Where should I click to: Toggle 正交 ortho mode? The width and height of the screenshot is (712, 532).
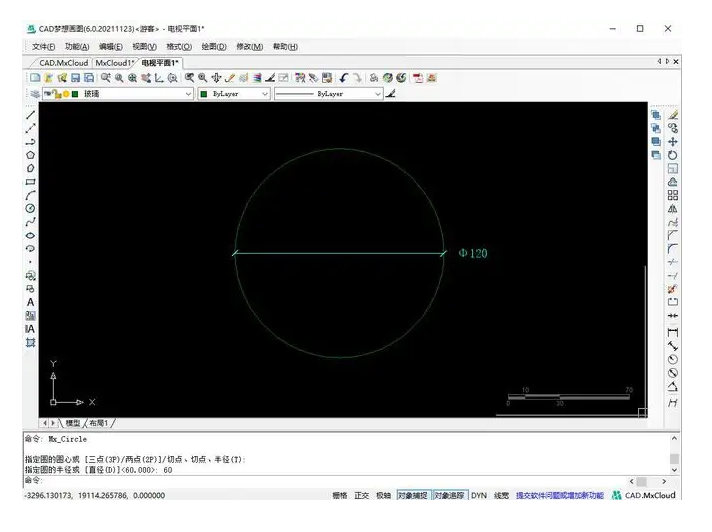[x=361, y=495]
